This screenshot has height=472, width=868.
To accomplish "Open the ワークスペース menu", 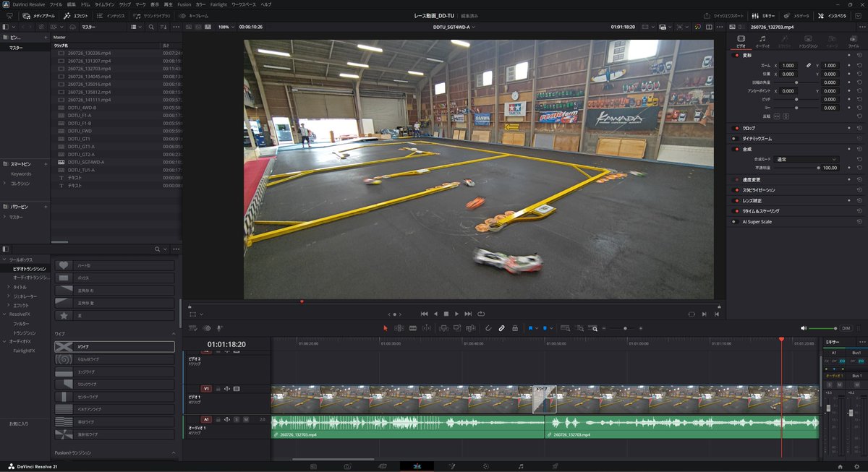I will click(244, 4).
